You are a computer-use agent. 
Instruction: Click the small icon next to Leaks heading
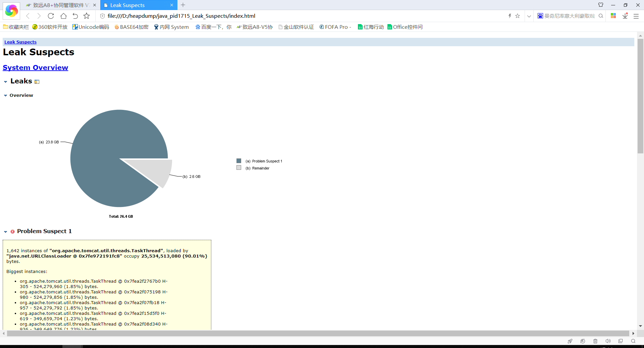[37, 82]
